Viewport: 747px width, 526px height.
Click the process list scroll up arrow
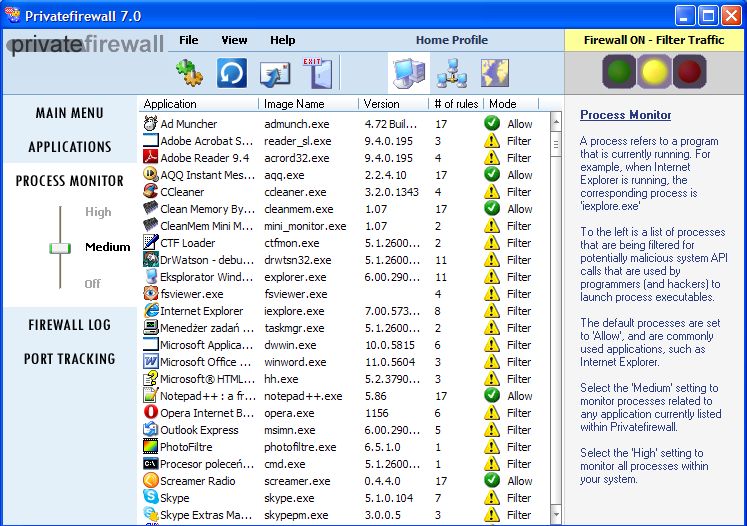[x=556, y=123]
